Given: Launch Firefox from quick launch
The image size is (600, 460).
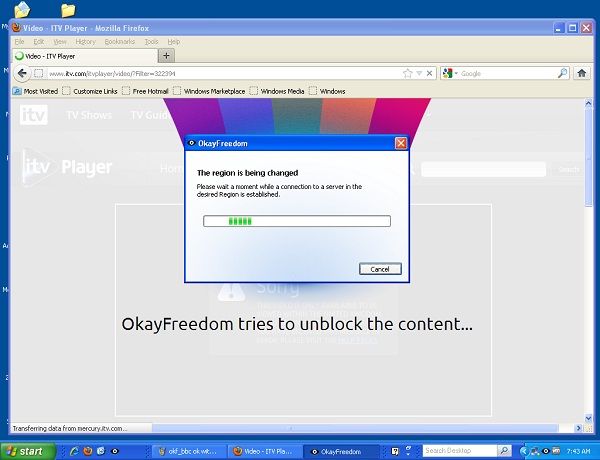Looking at the screenshot, I should [88, 451].
